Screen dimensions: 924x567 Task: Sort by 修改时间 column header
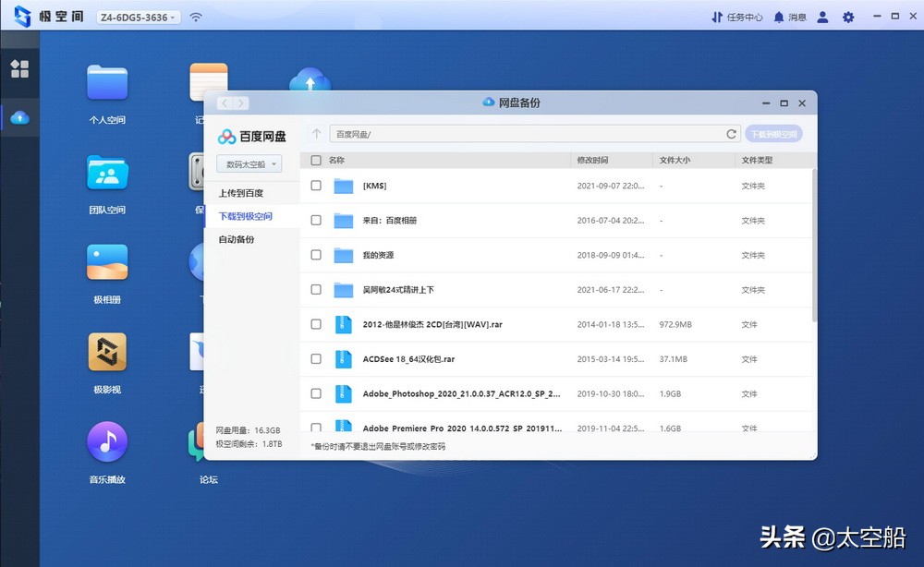coord(592,160)
